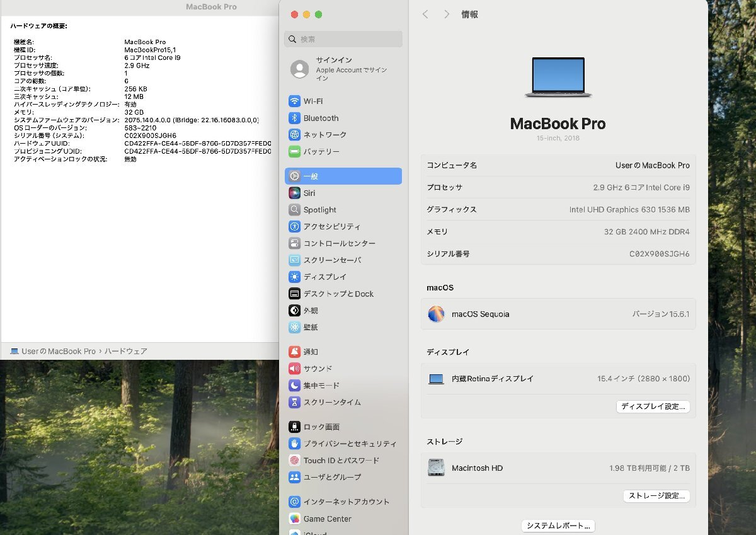Open 集中モード moon icon
The width and height of the screenshot is (756, 535).
tap(294, 385)
